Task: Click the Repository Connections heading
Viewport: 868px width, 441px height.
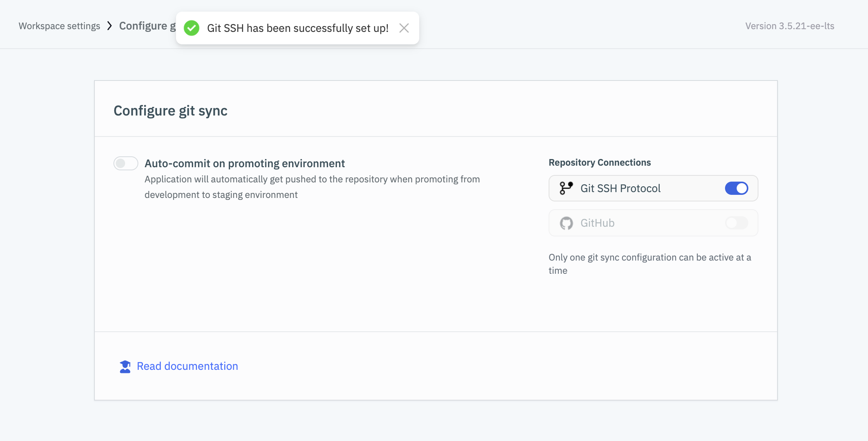Action: (600, 163)
